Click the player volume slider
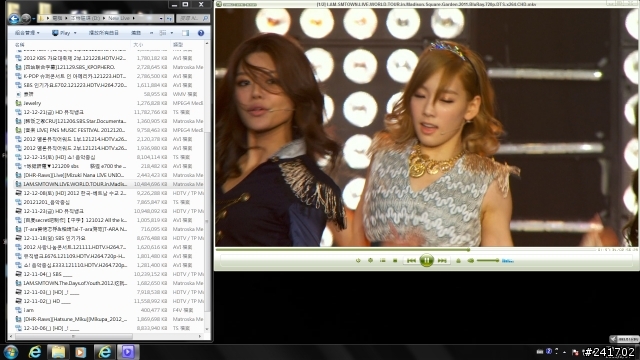Image resolution: width=640 pixels, height=360 pixels. coord(488,260)
